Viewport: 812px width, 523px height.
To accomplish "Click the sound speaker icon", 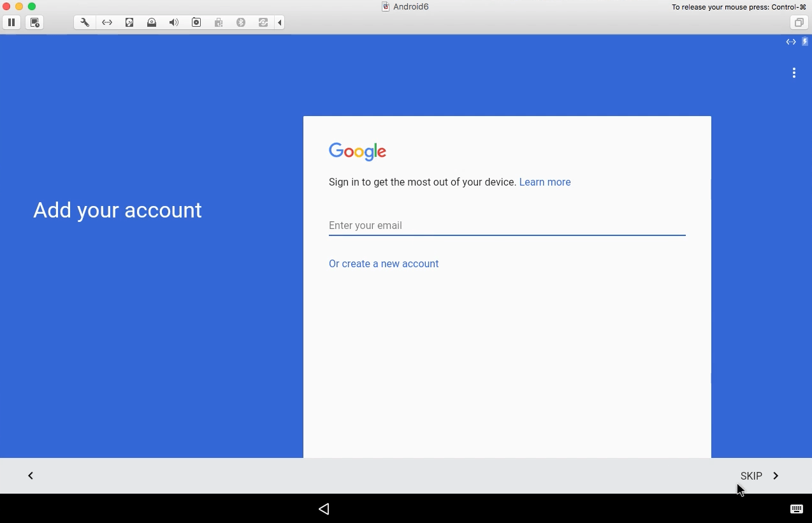I will point(174,22).
